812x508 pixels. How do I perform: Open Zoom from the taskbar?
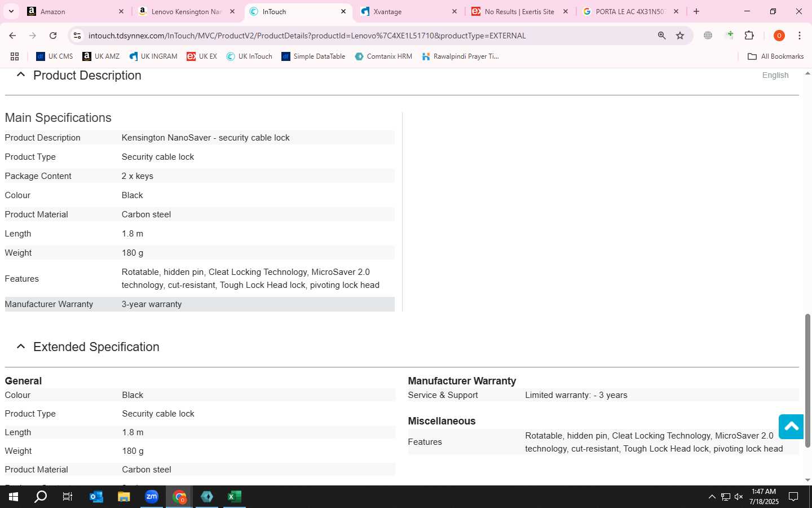click(x=152, y=497)
